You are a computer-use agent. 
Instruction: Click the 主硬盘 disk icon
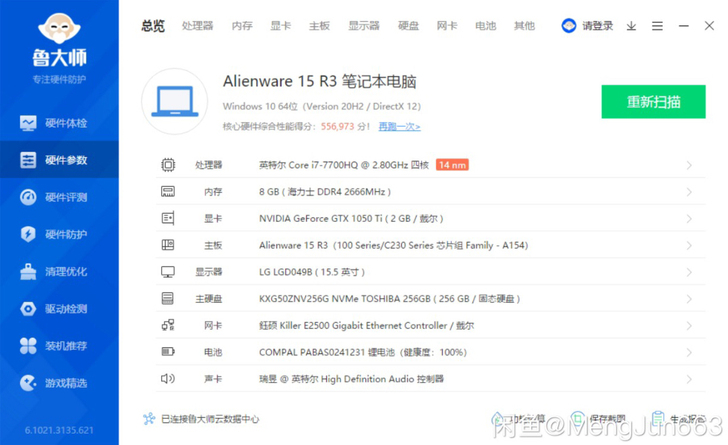click(x=168, y=298)
